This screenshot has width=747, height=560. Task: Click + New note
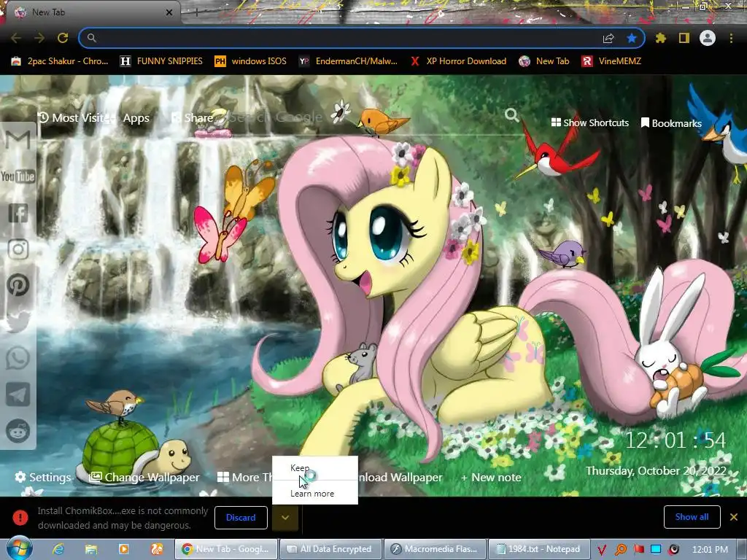(491, 477)
